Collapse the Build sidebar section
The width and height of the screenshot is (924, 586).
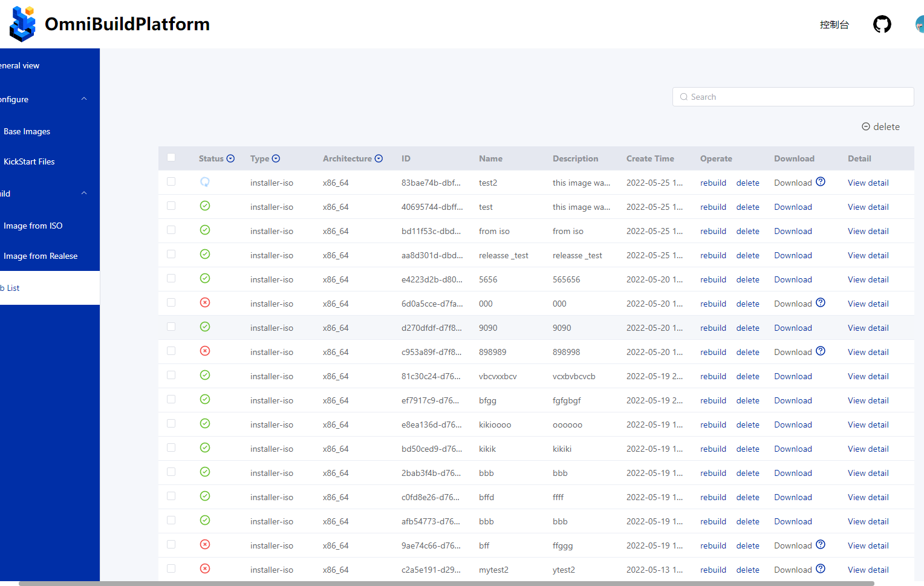(84, 194)
